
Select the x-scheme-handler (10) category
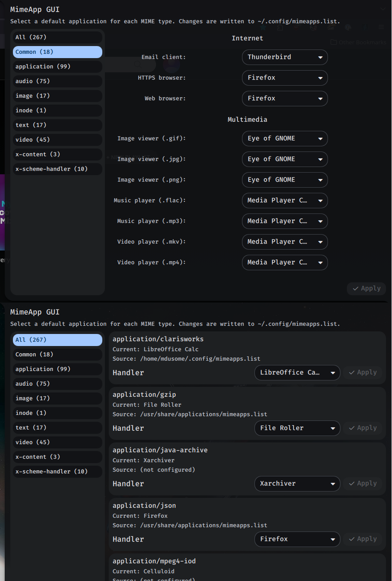[x=57, y=169]
